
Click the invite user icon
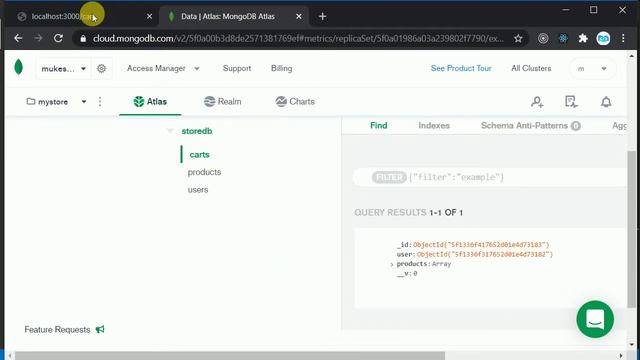(537, 102)
